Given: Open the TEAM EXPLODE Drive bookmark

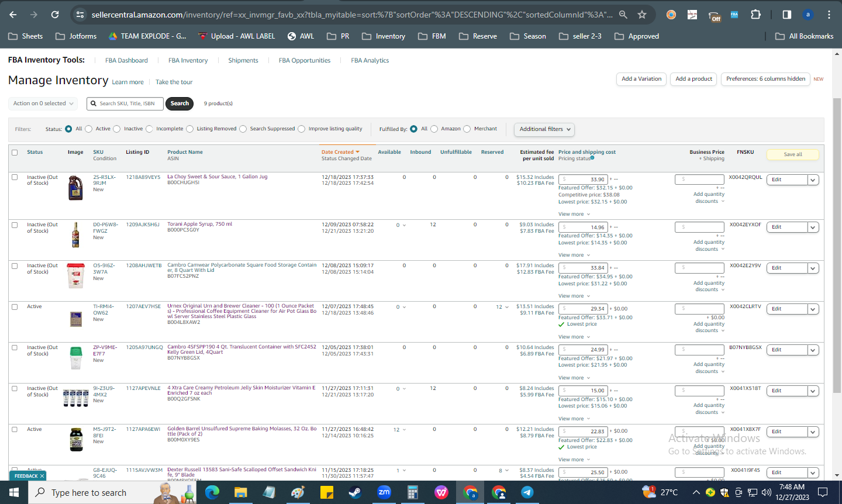Looking at the screenshot, I should point(147,36).
